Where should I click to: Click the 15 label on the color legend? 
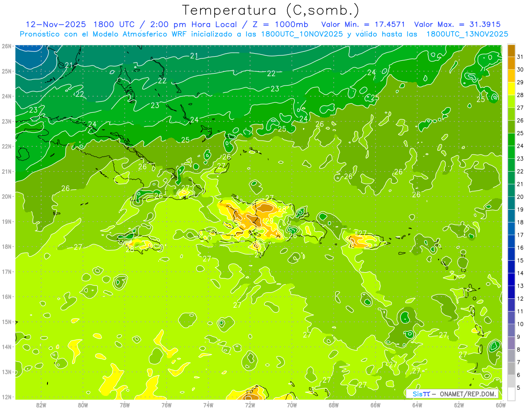(520, 260)
